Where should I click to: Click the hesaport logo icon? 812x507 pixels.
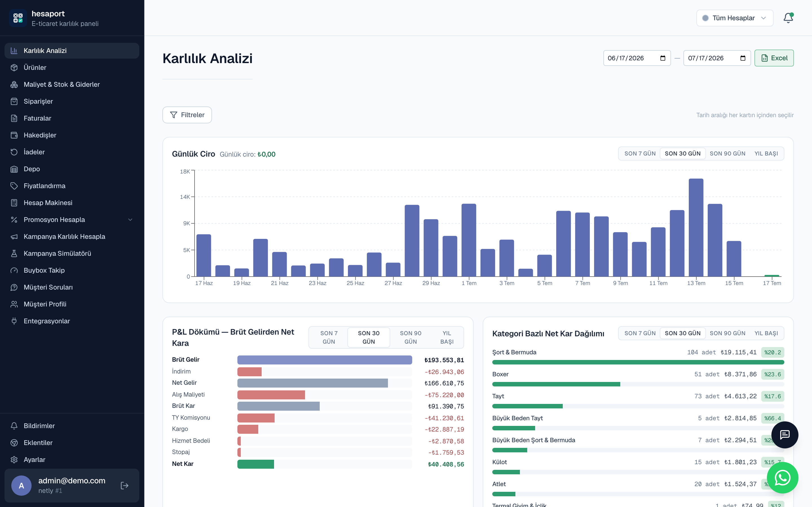tap(18, 18)
